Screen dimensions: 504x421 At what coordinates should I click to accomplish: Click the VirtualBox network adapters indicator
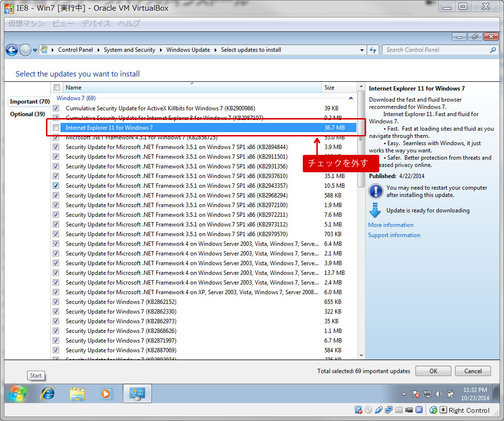click(x=388, y=410)
